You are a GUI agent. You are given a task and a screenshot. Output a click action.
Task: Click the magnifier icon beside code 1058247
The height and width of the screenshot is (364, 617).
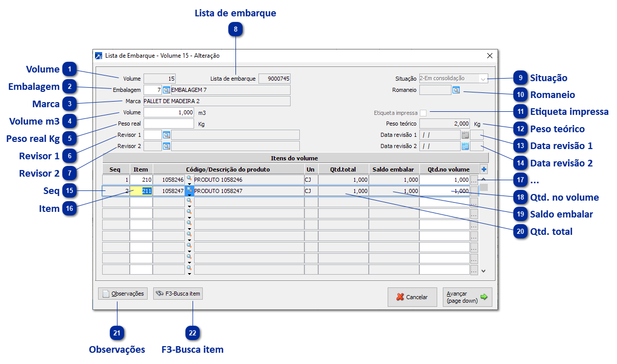coord(189,189)
